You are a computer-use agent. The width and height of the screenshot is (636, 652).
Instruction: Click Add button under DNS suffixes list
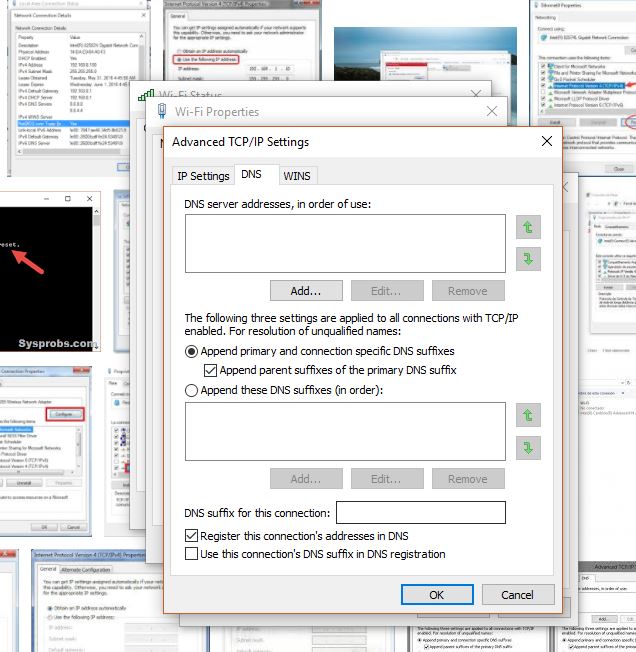(306, 479)
